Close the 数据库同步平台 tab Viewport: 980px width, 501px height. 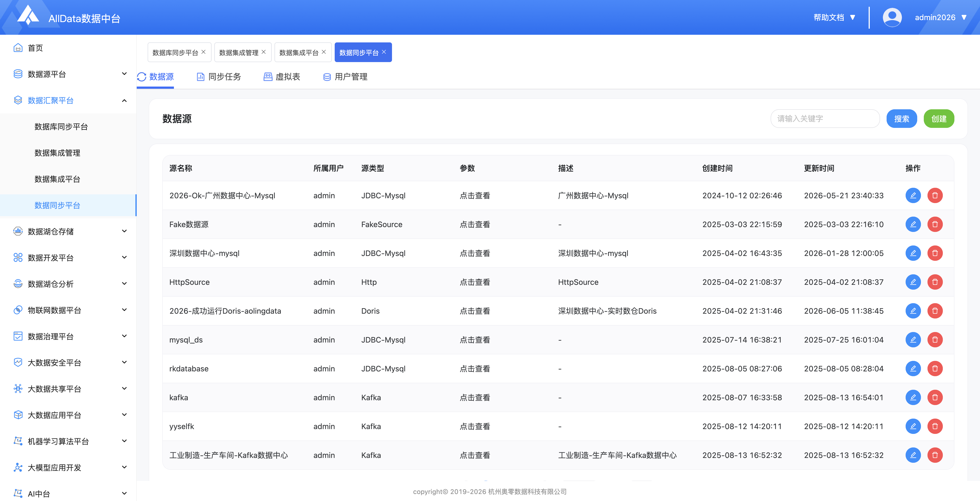click(203, 52)
